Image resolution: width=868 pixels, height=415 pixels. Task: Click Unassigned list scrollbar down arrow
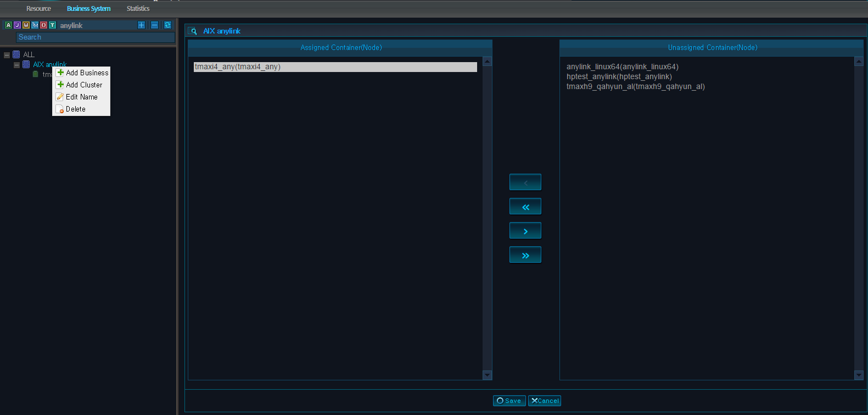click(x=859, y=375)
